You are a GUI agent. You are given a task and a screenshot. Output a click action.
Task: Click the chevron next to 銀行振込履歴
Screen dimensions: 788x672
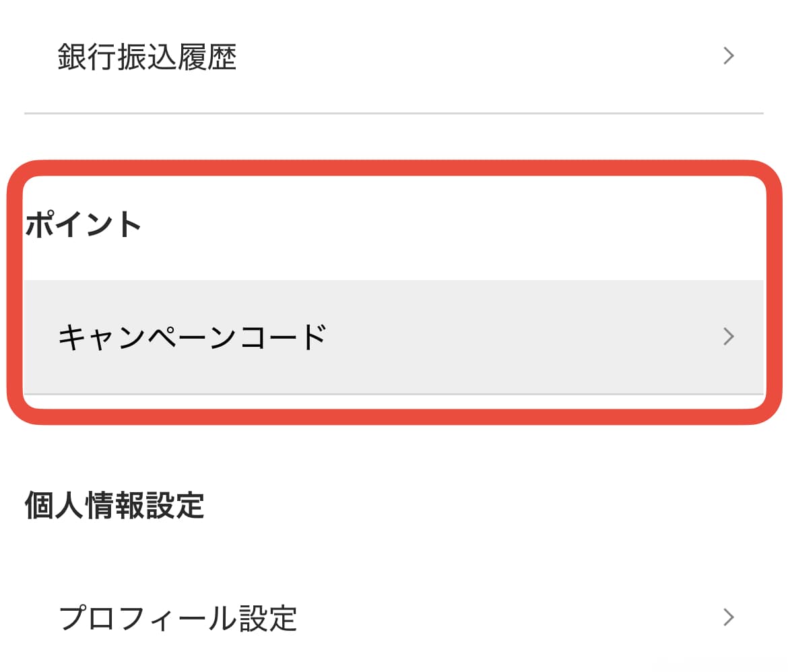coord(728,55)
